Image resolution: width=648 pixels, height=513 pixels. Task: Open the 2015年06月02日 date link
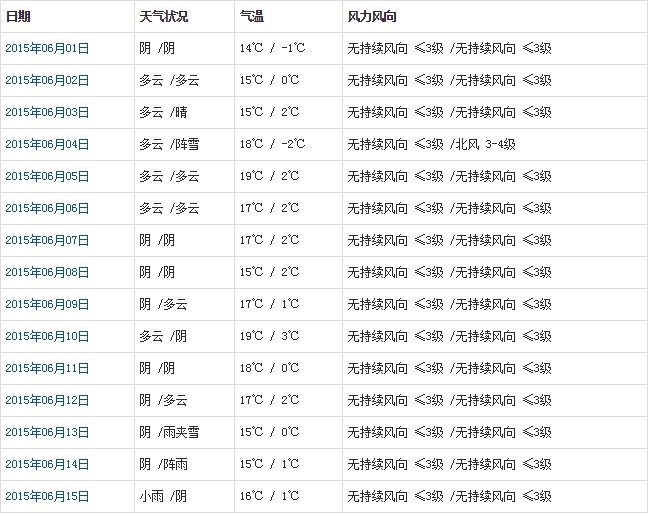tap(47, 80)
